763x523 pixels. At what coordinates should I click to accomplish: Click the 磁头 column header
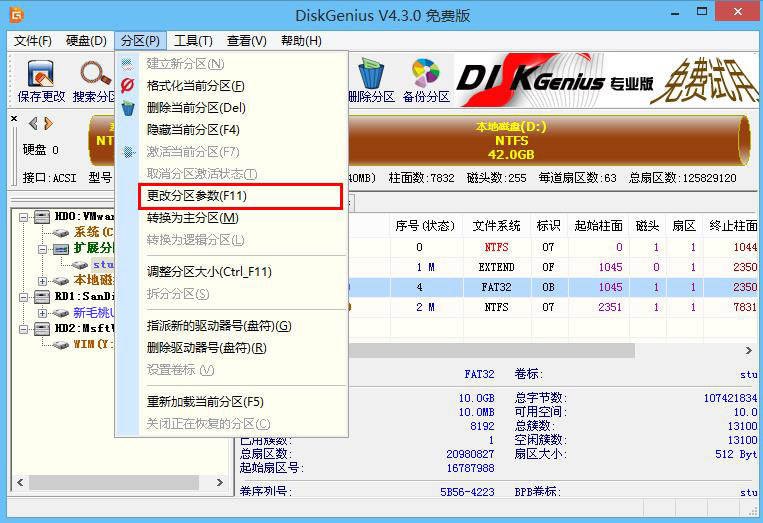pyautogui.click(x=647, y=226)
